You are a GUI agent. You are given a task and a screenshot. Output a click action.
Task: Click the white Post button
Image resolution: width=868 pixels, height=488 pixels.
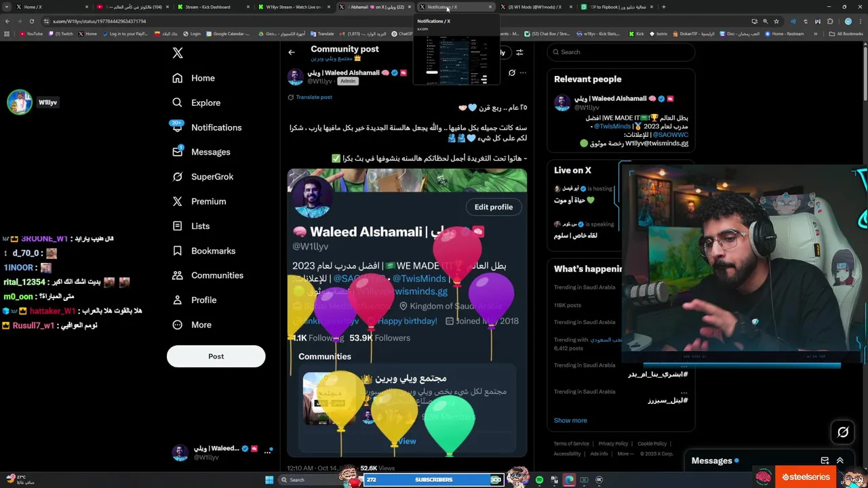(216, 357)
